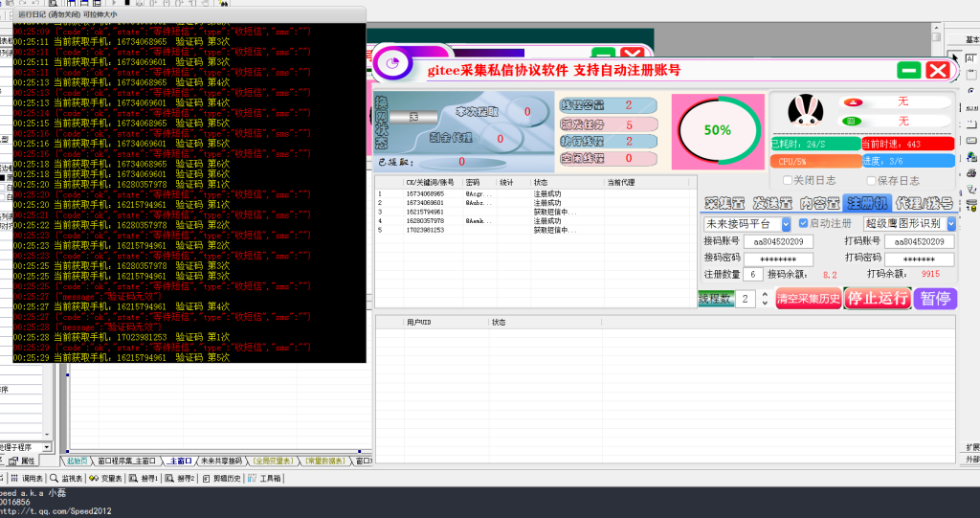Image resolution: width=980 pixels, height=518 pixels.
Task: Click the 线程数 stepper arrows
Action: tap(765, 299)
